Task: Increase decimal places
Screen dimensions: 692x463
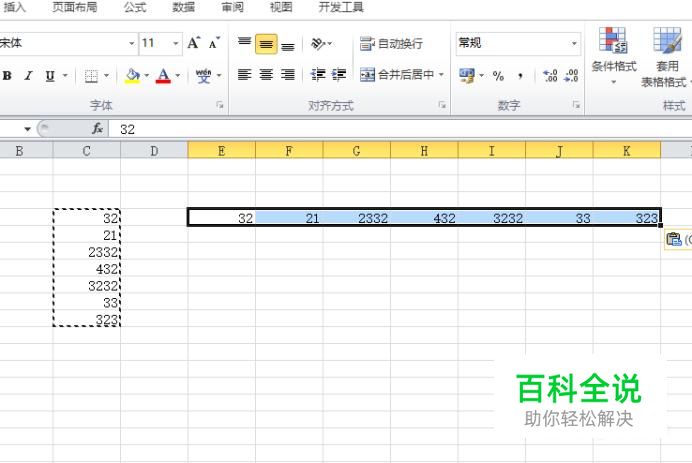Action: [x=550, y=75]
